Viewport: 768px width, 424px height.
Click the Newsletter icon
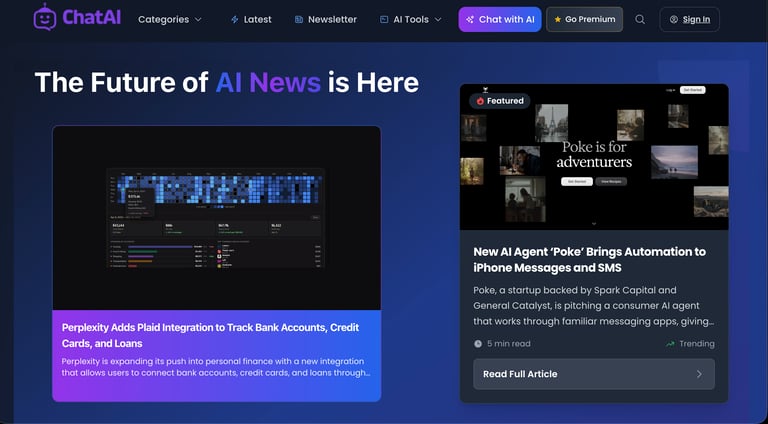tap(299, 20)
